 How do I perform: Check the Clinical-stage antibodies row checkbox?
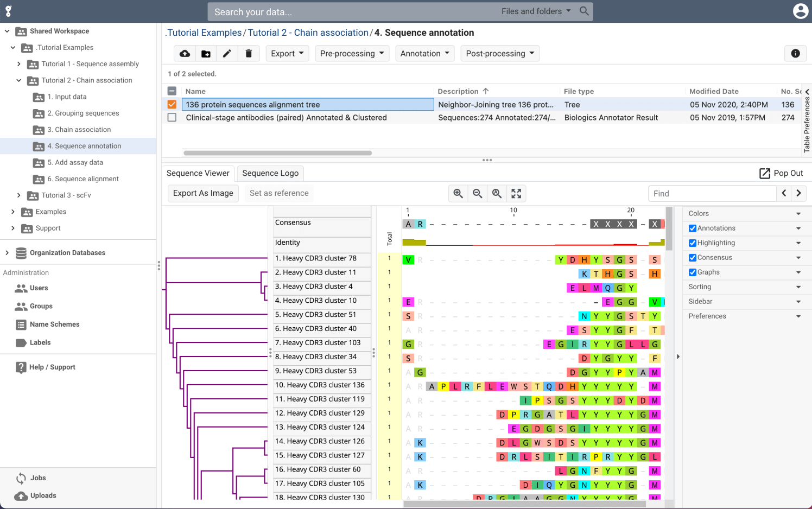(172, 117)
